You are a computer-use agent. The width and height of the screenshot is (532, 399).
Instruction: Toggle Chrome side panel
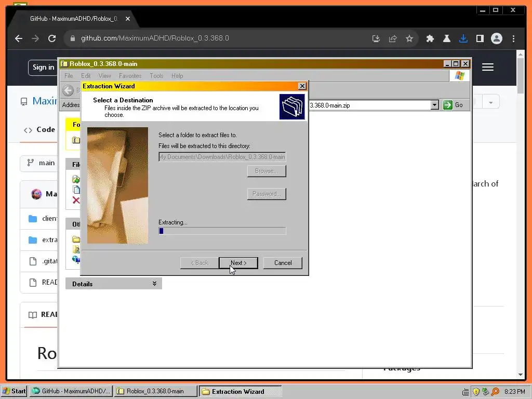pyautogui.click(x=480, y=38)
